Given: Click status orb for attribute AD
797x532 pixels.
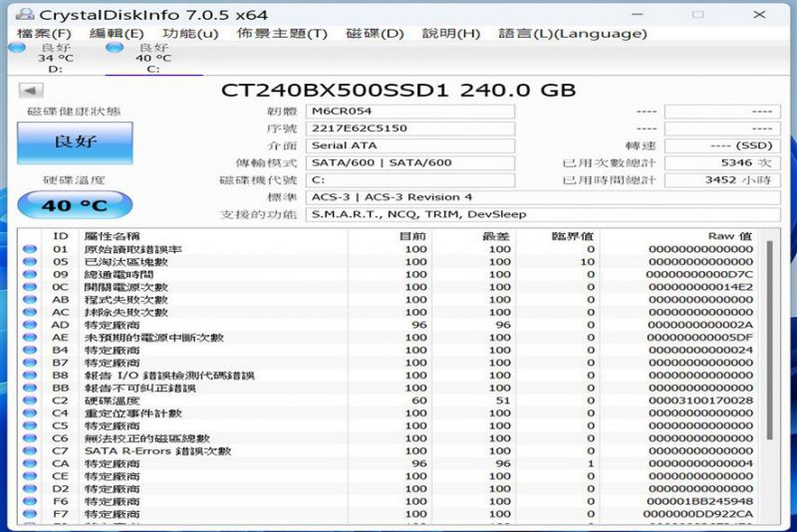Looking at the screenshot, I should point(30,325).
